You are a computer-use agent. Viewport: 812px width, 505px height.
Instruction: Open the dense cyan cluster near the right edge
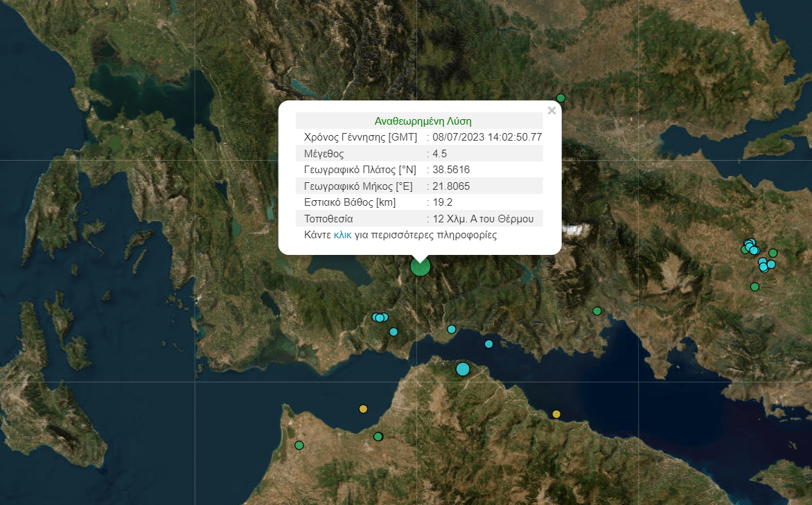pyautogui.click(x=750, y=245)
